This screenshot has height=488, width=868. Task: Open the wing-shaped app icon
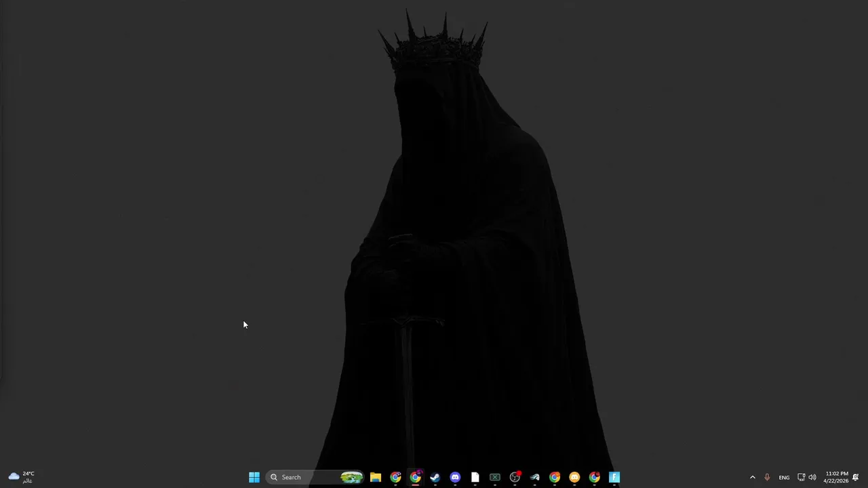point(534,477)
